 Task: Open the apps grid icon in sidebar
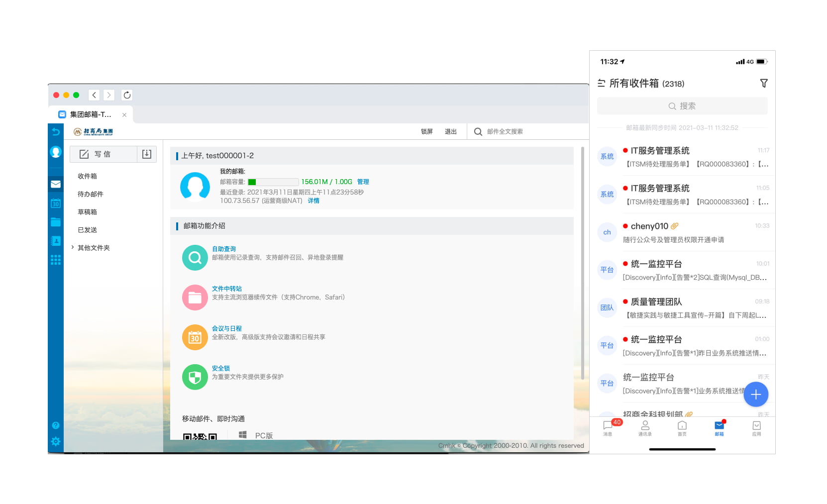[x=56, y=260]
